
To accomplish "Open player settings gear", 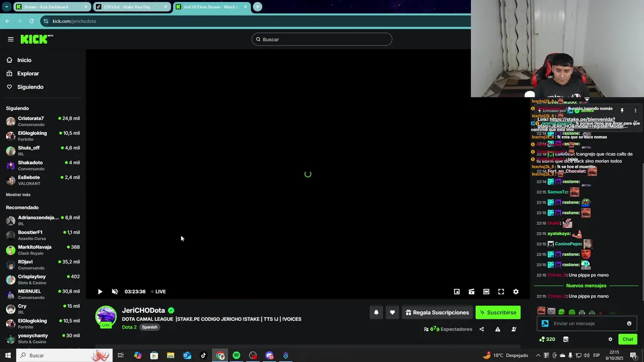I will coord(516,292).
